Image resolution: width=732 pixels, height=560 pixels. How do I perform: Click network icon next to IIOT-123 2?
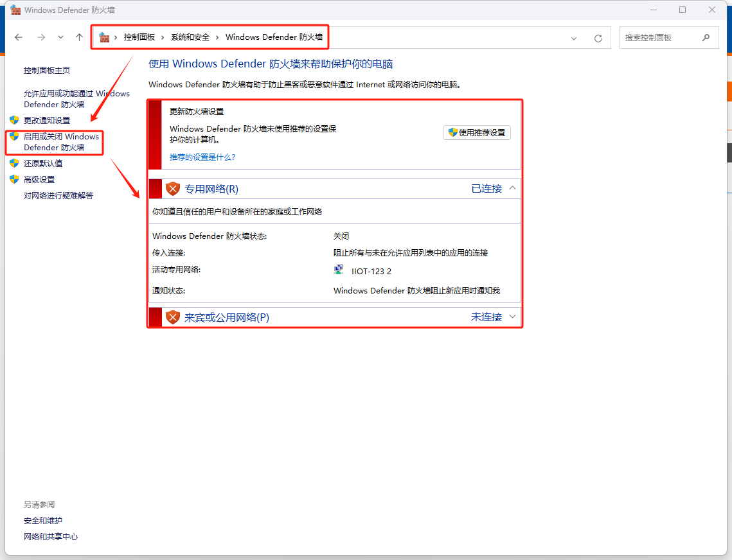(x=339, y=270)
